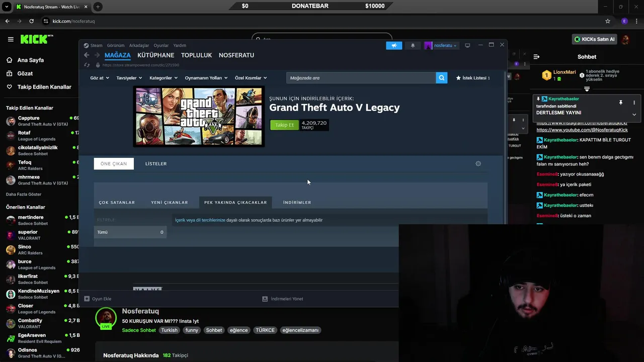Open Steam notifications bell
The width and height of the screenshot is (644, 362).
pos(413,45)
